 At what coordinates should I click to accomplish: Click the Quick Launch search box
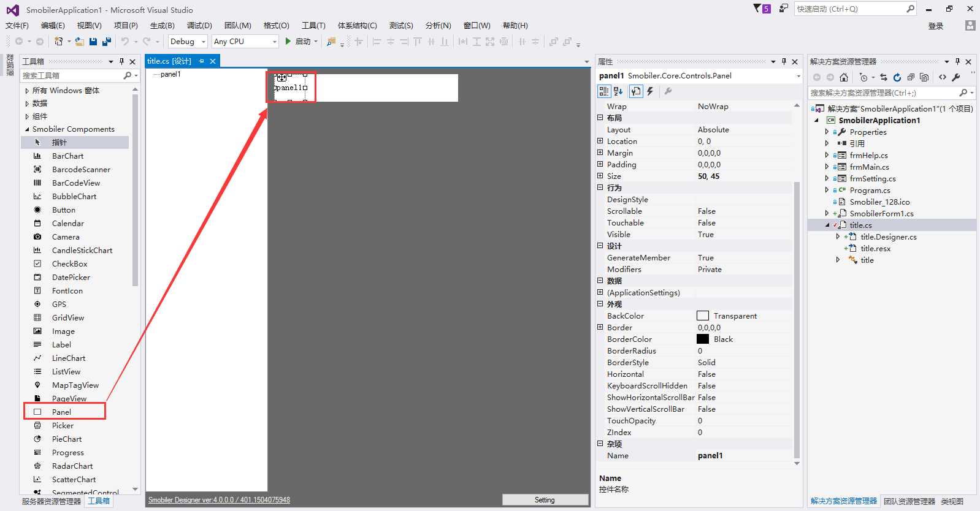tap(850, 9)
